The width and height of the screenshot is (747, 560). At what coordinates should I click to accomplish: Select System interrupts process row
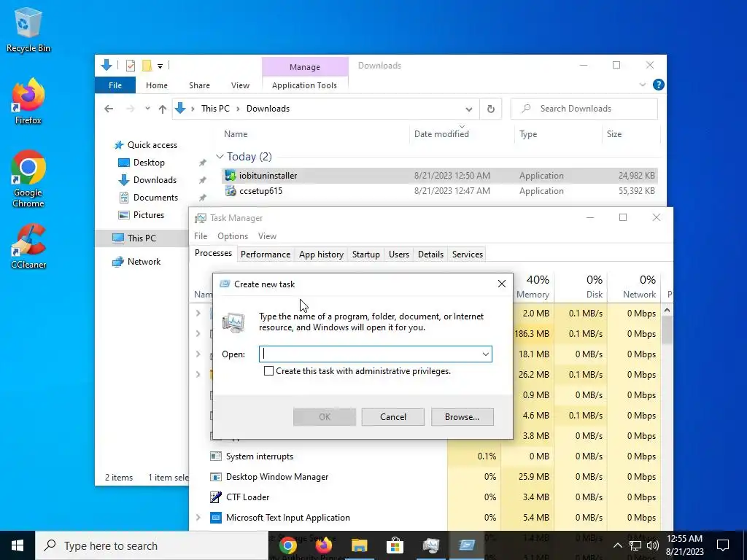pyautogui.click(x=425, y=456)
